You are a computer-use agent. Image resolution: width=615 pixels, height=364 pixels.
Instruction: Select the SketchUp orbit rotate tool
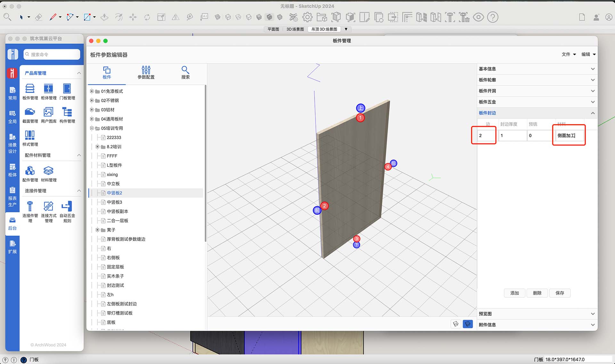(147, 17)
